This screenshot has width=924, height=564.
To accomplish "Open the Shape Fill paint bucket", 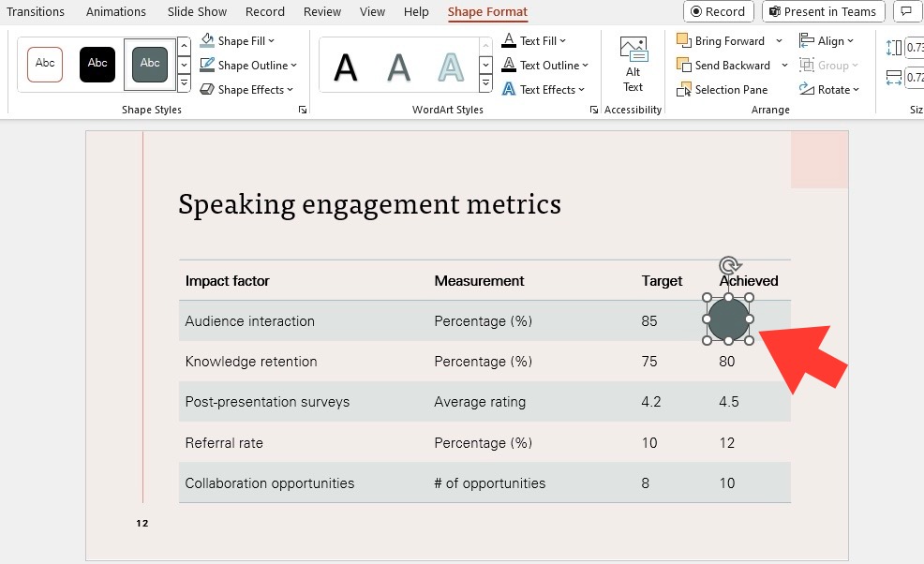I will click(207, 40).
